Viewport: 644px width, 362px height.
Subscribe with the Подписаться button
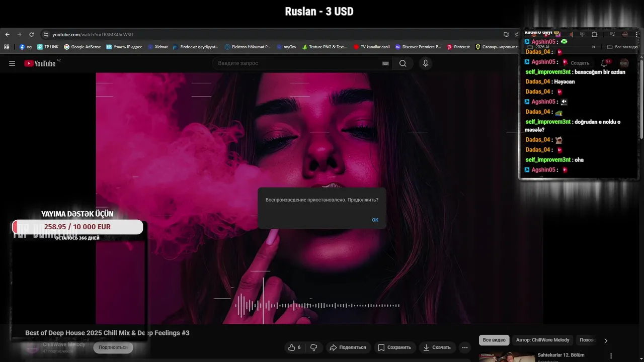tap(113, 347)
